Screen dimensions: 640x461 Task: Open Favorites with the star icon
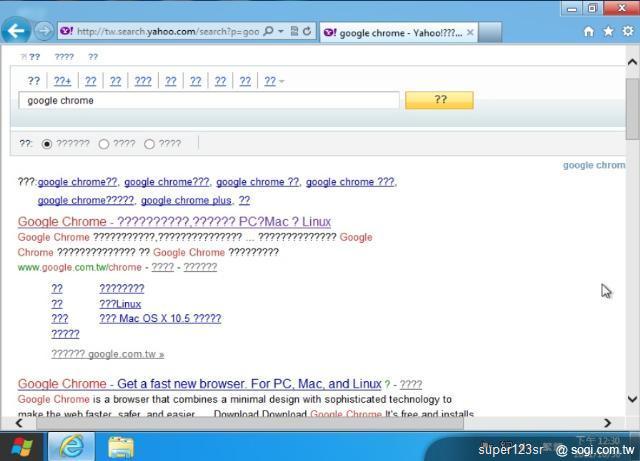[x=608, y=31]
